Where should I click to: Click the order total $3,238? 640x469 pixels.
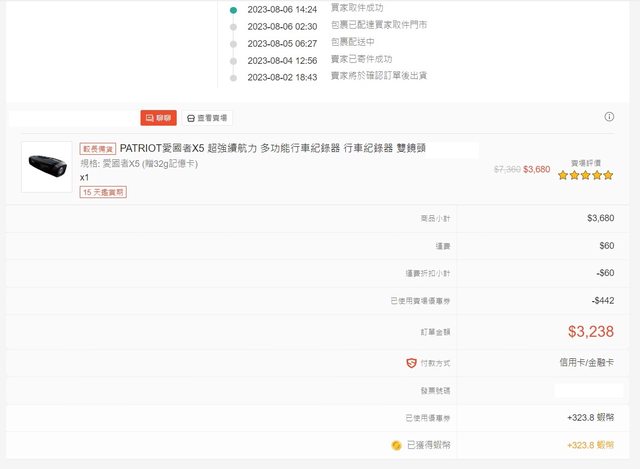[x=590, y=331]
